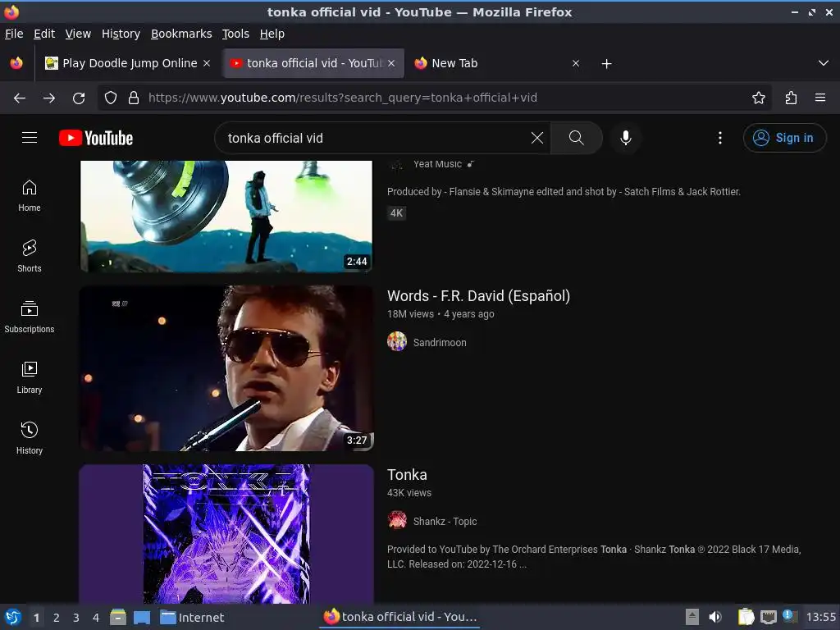Open History in the YouTube sidebar
The width and height of the screenshot is (840, 630).
(x=30, y=439)
